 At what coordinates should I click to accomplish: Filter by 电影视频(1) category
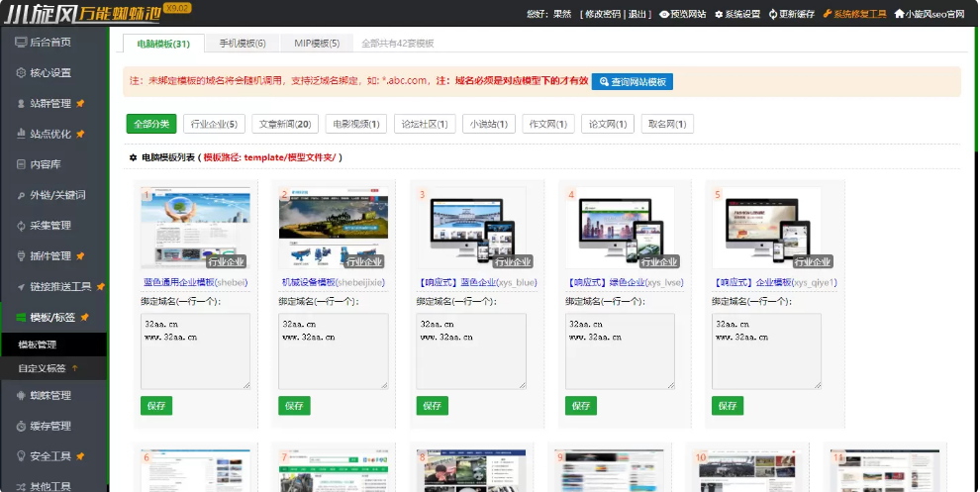pyautogui.click(x=356, y=124)
